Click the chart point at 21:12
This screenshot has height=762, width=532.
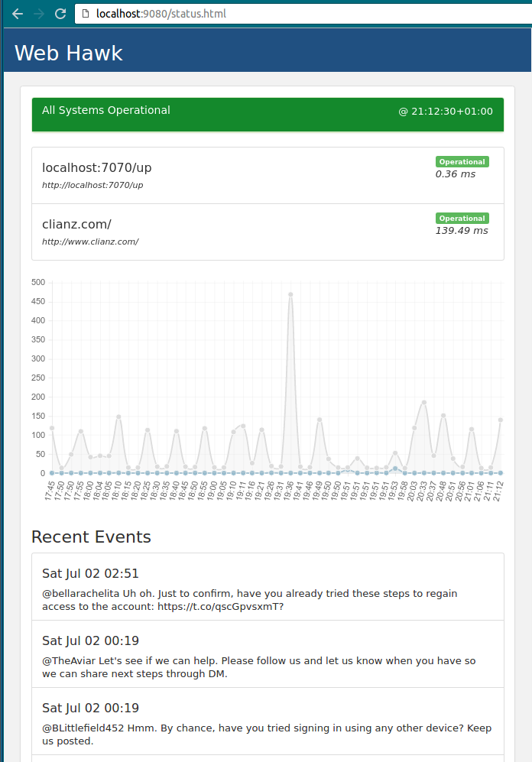pos(501,420)
